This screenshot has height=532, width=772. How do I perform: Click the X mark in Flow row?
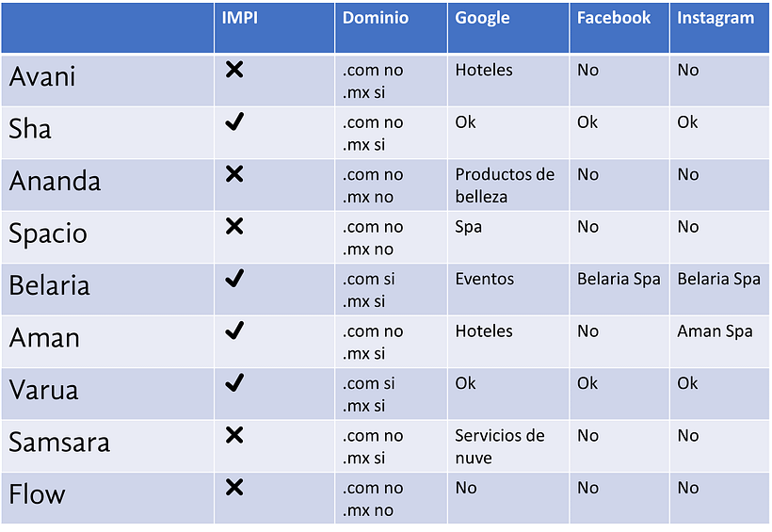[x=234, y=487]
